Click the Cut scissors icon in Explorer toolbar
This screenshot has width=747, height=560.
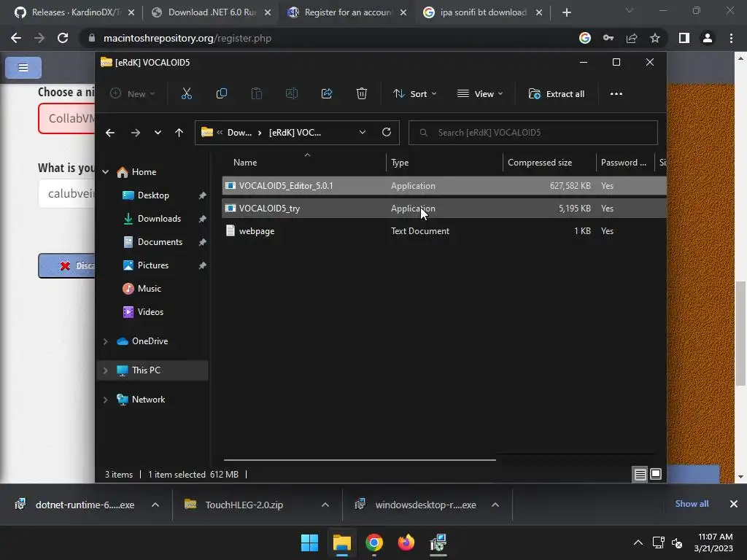point(186,94)
